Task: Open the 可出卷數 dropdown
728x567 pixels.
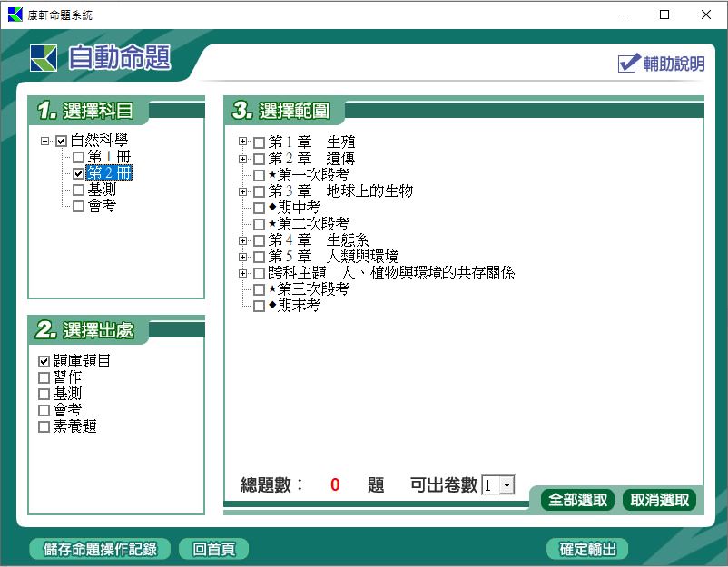Action: tap(507, 485)
